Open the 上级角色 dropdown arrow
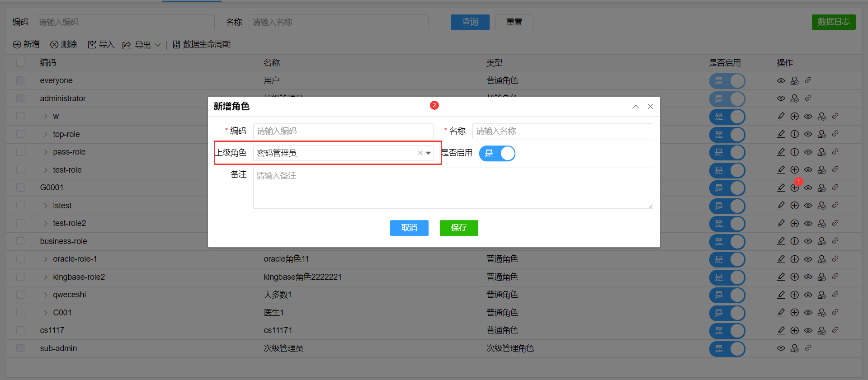 coord(428,153)
